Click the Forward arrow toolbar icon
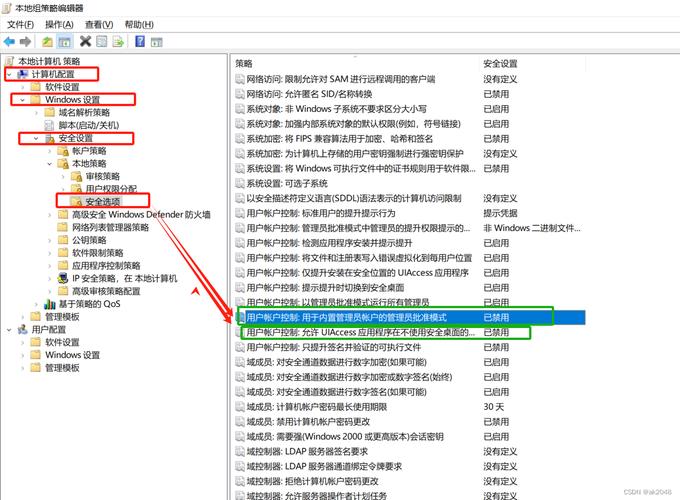This screenshot has width=680, height=500. (26, 42)
